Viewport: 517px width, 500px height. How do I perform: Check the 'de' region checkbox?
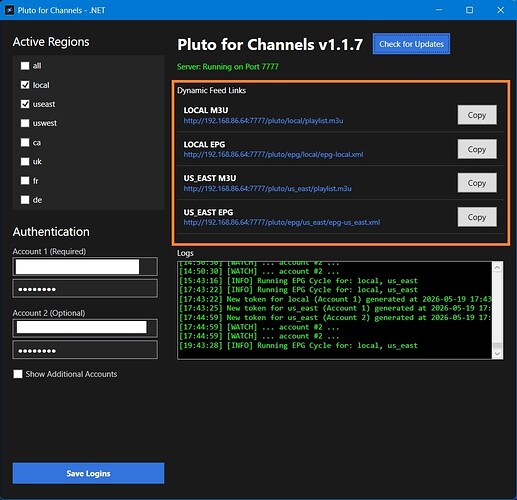pyautogui.click(x=25, y=200)
